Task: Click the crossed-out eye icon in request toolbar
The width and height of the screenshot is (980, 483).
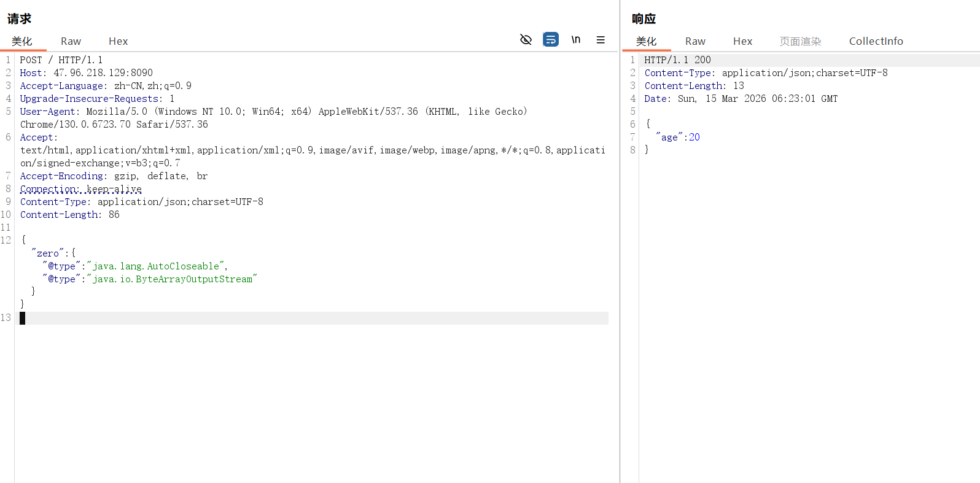Action: (526, 40)
